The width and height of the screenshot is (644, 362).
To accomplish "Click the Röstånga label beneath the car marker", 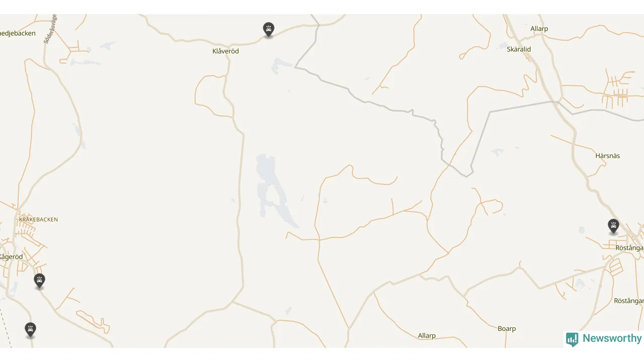I will [x=629, y=248].
